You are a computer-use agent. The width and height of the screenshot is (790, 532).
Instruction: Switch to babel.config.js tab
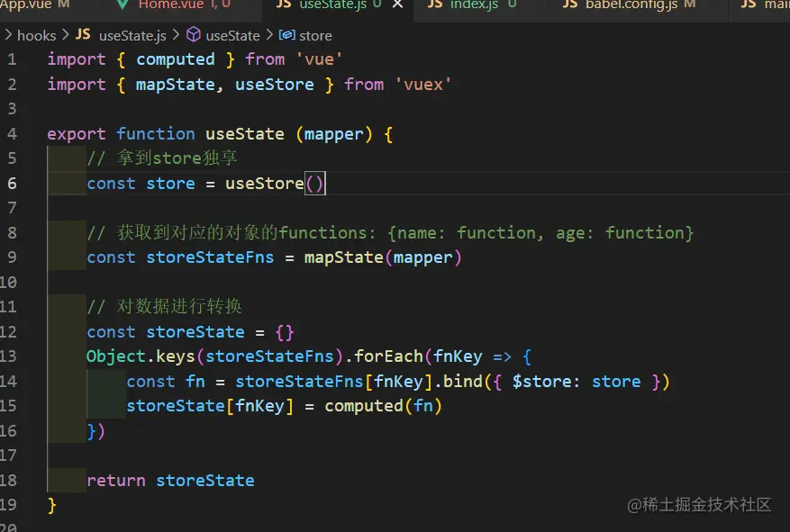tap(640, 5)
